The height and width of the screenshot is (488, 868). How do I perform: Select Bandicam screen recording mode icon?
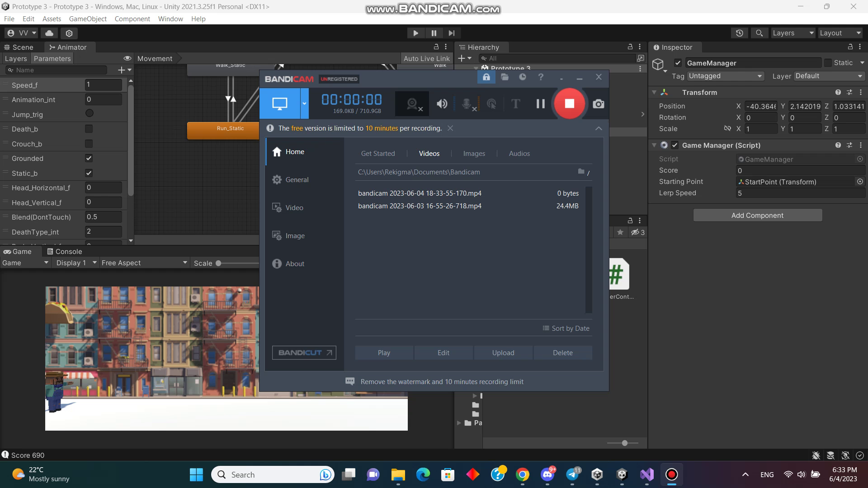click(x=280, y=103)
